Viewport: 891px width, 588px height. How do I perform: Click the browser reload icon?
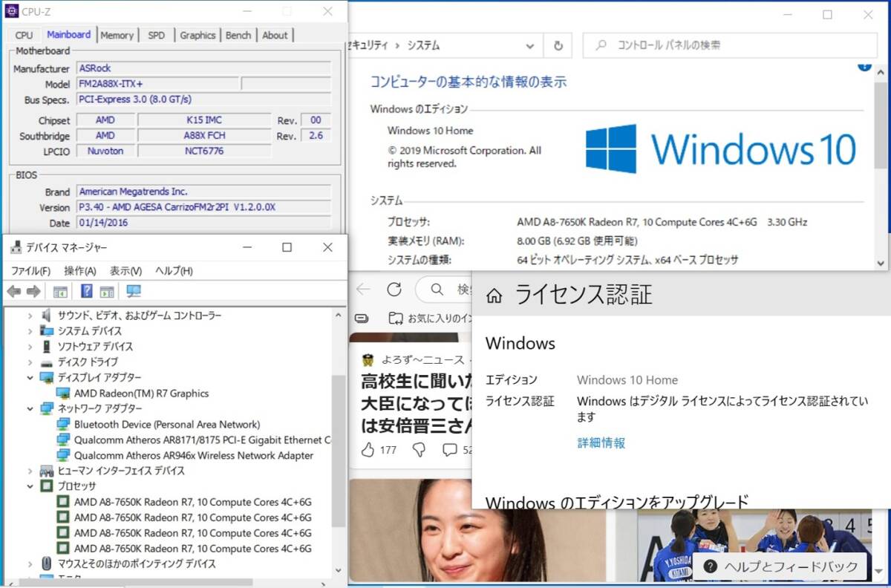(394, 289)
